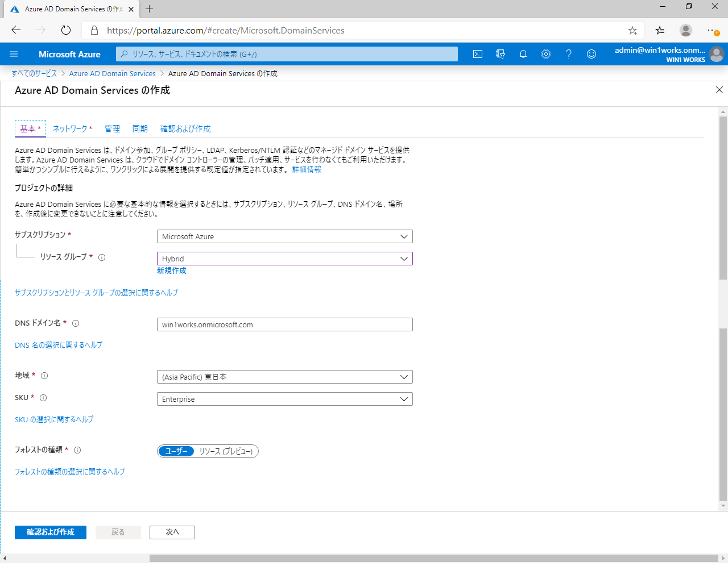This screenshot has width=728, height=566.
Task: Click the info icon next to SKU
Action: (x=43, y=398)
